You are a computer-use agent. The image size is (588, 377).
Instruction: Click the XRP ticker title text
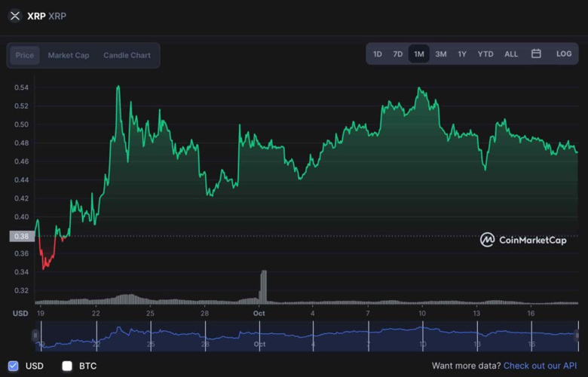click(x=36, y=16)
